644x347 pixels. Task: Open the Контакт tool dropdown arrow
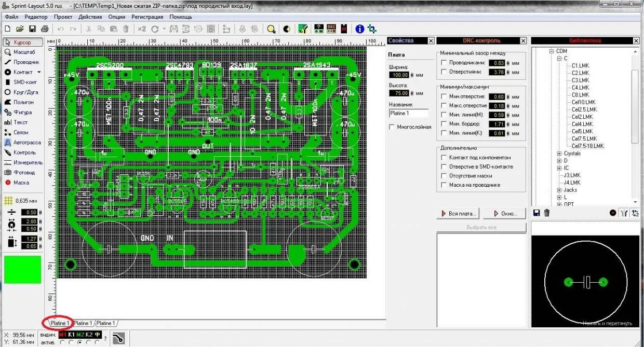(39, 72)
